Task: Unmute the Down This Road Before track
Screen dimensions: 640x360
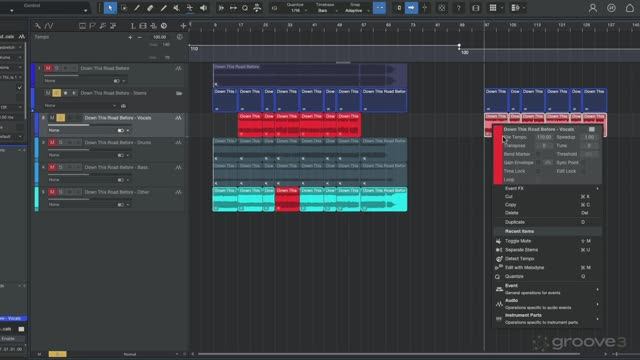Action: click(48, 68)
